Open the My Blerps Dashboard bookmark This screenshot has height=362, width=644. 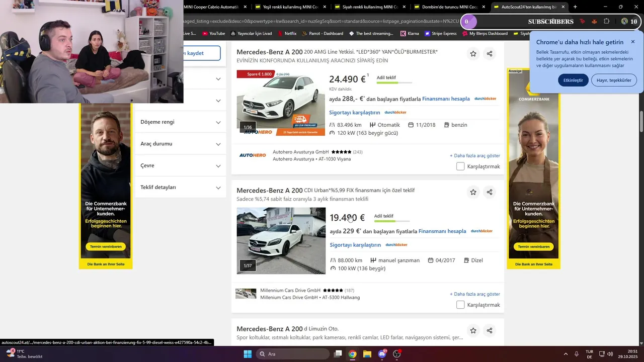(485, 34)
